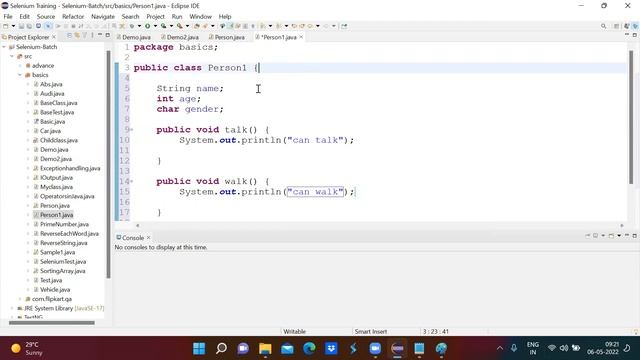
Task: Switch to Demo.java editor tab
Action: click(134, 37)
